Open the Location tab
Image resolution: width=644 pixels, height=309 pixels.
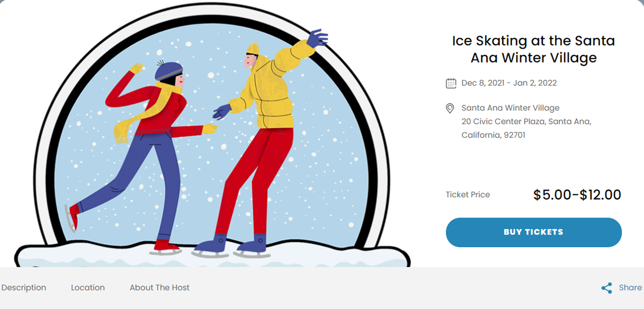(x=88, y=288)
